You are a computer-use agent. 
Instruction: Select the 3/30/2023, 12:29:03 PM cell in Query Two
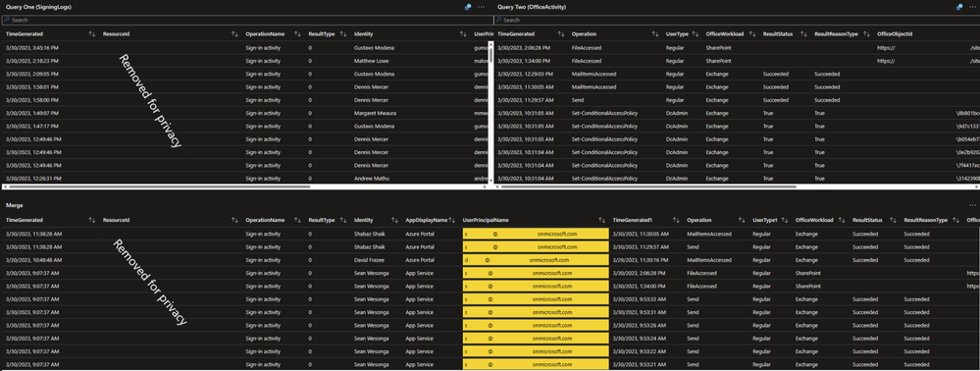pos(525,74)
